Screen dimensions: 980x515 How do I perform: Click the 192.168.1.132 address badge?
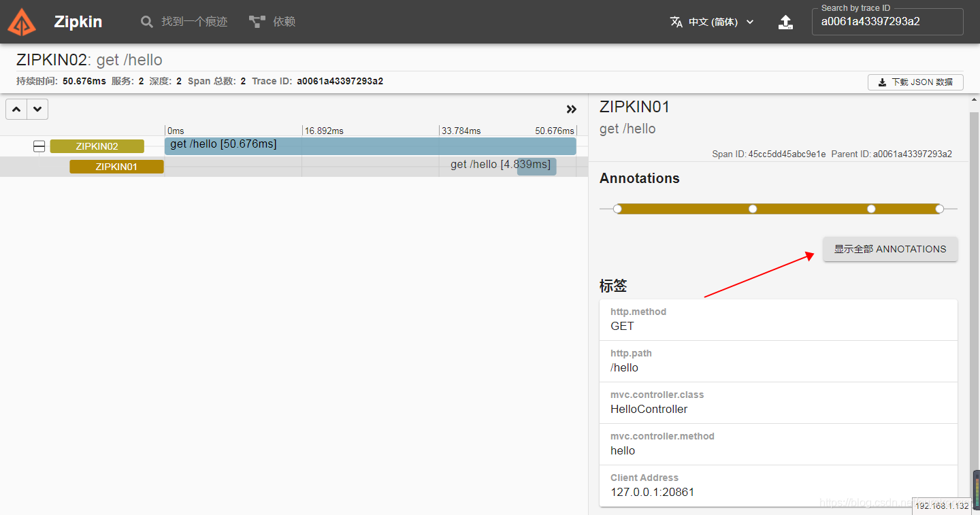tap(942, 506)
